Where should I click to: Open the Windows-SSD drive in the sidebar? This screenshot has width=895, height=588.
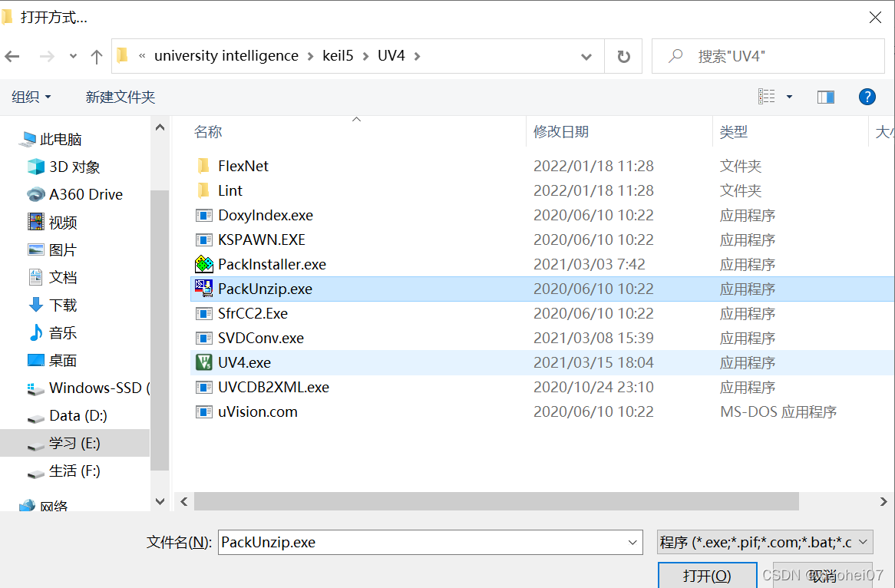point(88,388)
